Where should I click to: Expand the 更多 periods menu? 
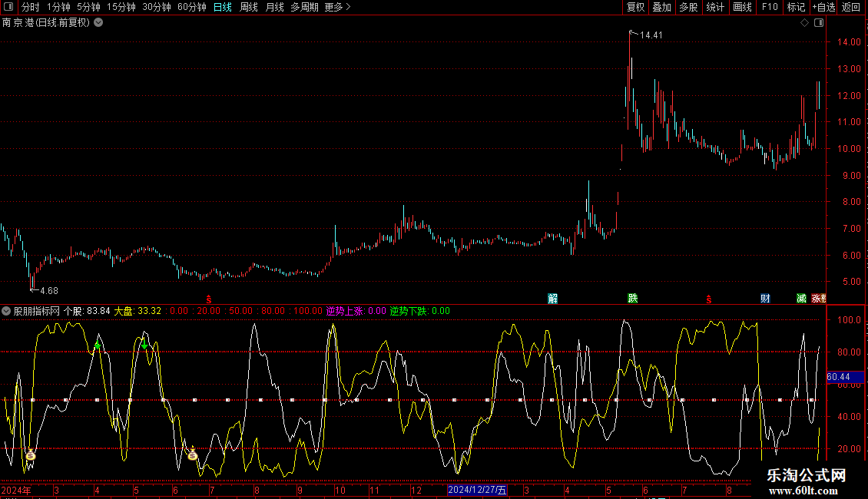click(337, 7)
